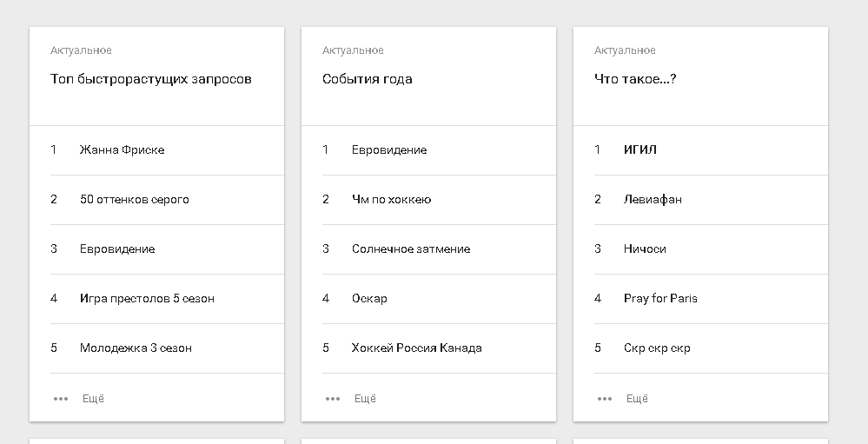
Task: Open the Pray for Paris entry
Action: coord(660,298)
